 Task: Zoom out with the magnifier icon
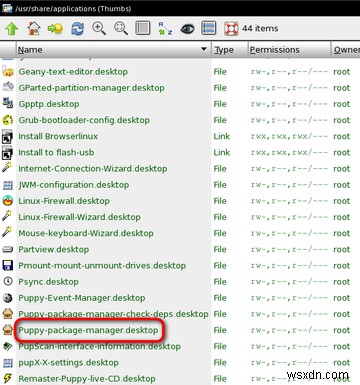121,29
